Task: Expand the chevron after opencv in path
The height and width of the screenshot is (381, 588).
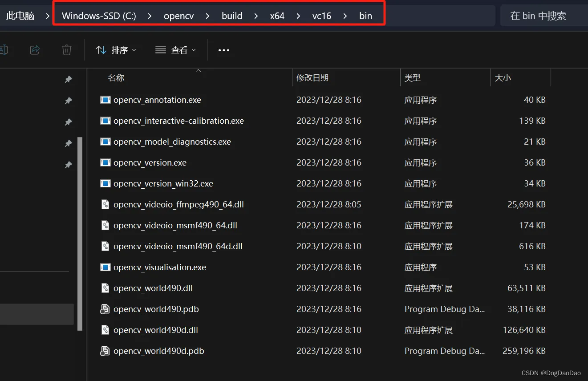Action: point(207,16)
